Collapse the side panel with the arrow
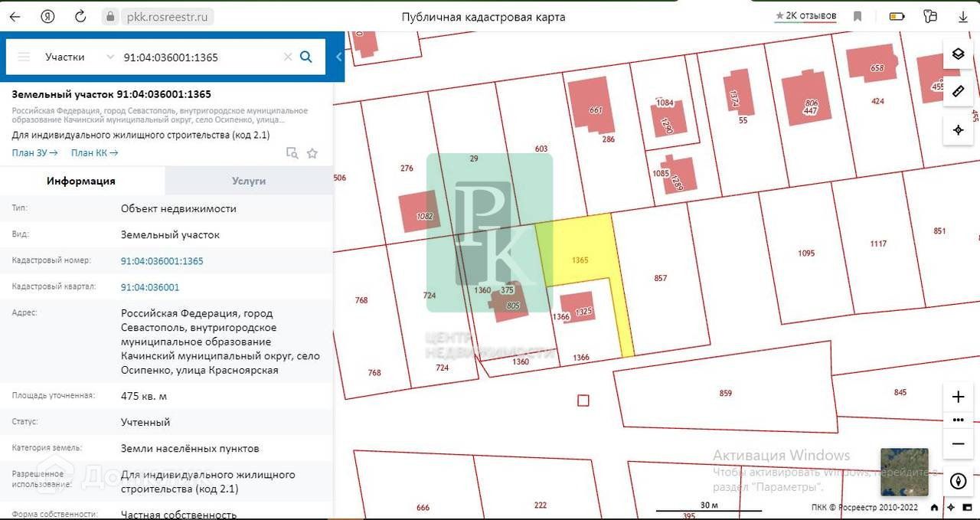The image size is (980, 520). (x=338, y=57)
